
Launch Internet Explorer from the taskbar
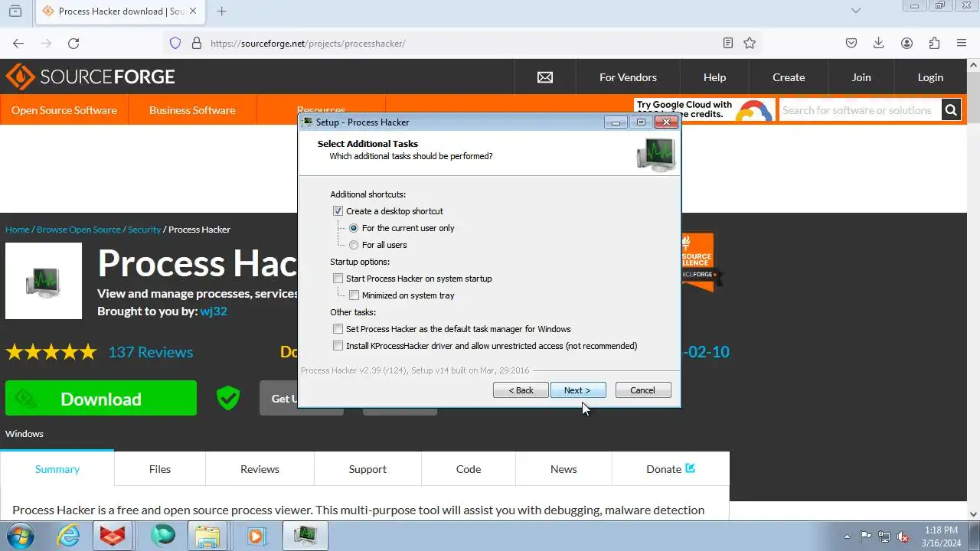click(68, 536)
